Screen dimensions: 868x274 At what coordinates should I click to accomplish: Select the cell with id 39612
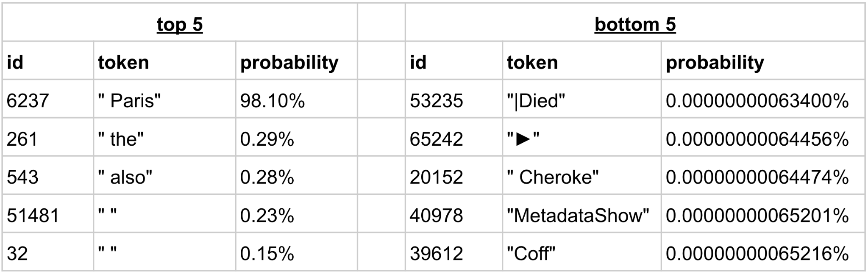coord(437,253)
